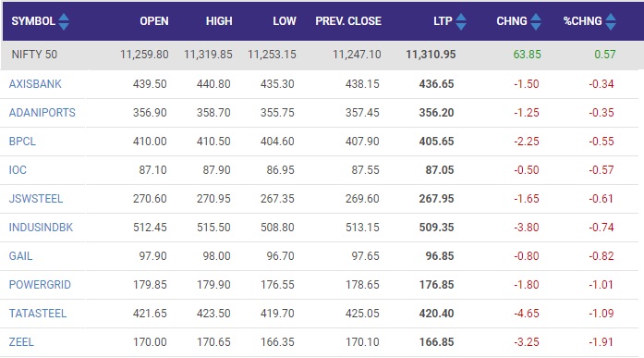This screenshot has height=358, width=644.
Task: Click the ZEEL symbol link
Action: pos(21,342)
